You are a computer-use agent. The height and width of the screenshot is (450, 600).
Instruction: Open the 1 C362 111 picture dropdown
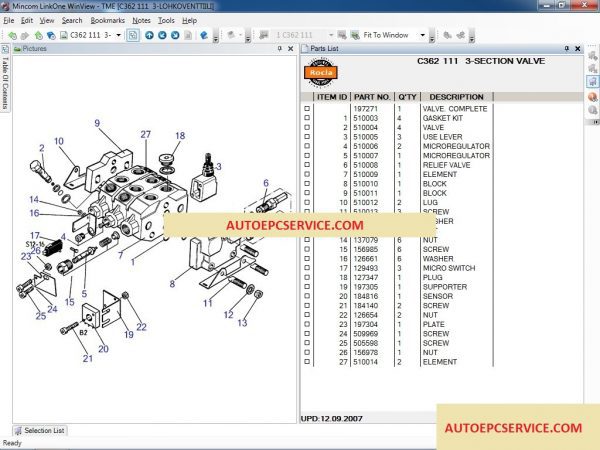331,35
